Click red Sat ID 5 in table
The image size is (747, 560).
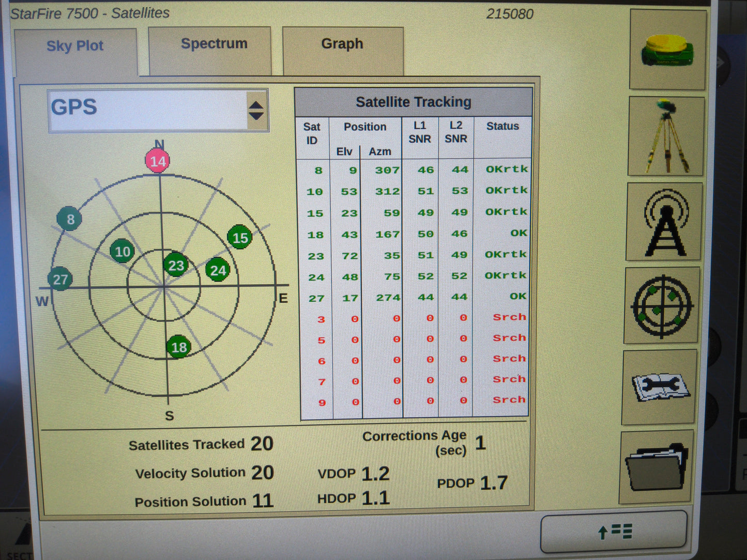[x=322, y=340]
